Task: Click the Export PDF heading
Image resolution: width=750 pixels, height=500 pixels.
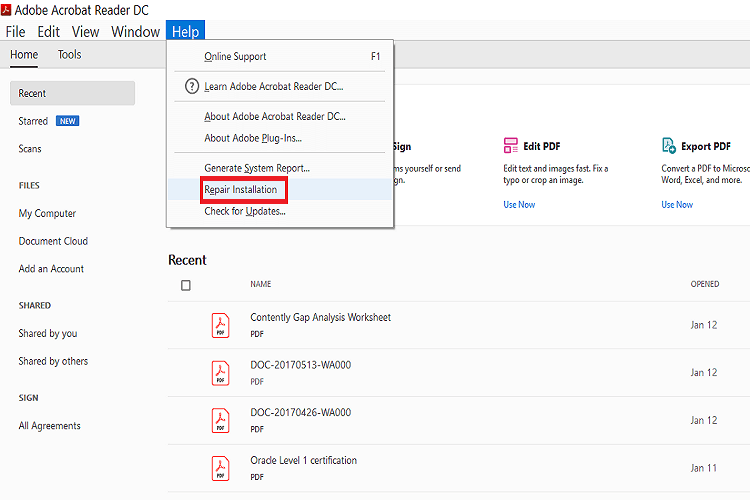Action: click(x=706, y=146)
